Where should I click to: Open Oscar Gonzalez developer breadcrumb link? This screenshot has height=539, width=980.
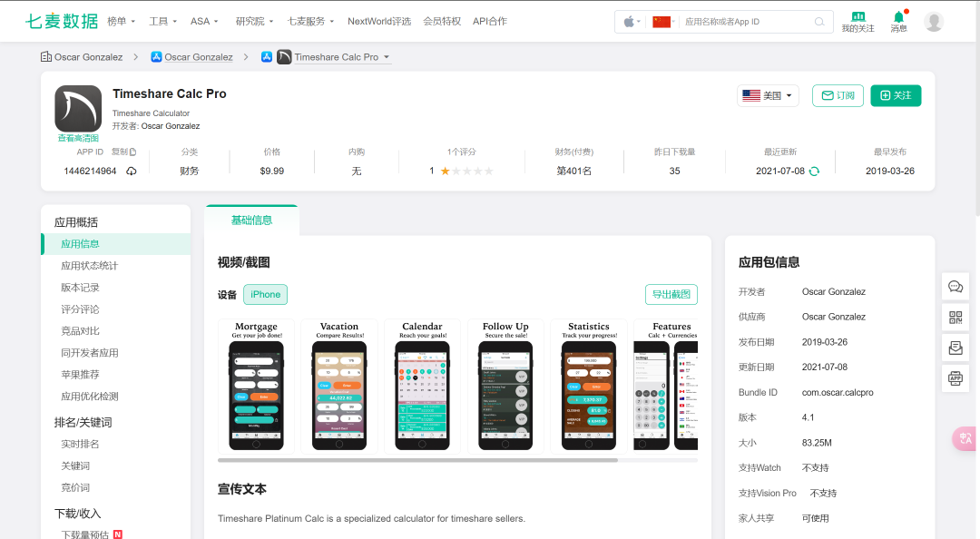[198, 57]
